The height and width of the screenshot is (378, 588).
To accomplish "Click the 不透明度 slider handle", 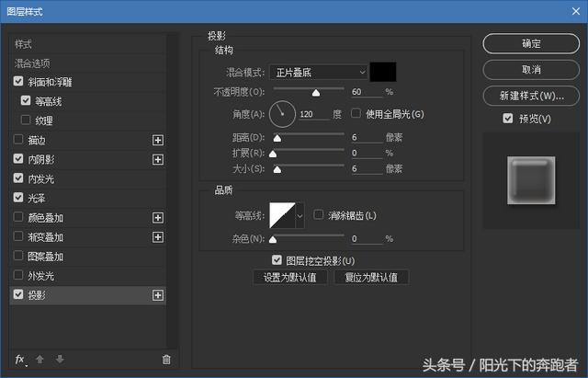I will coord(316,93).
